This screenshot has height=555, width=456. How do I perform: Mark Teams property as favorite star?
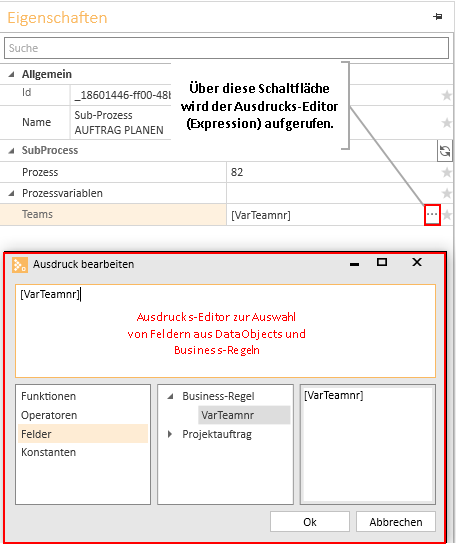pos(447,214)
